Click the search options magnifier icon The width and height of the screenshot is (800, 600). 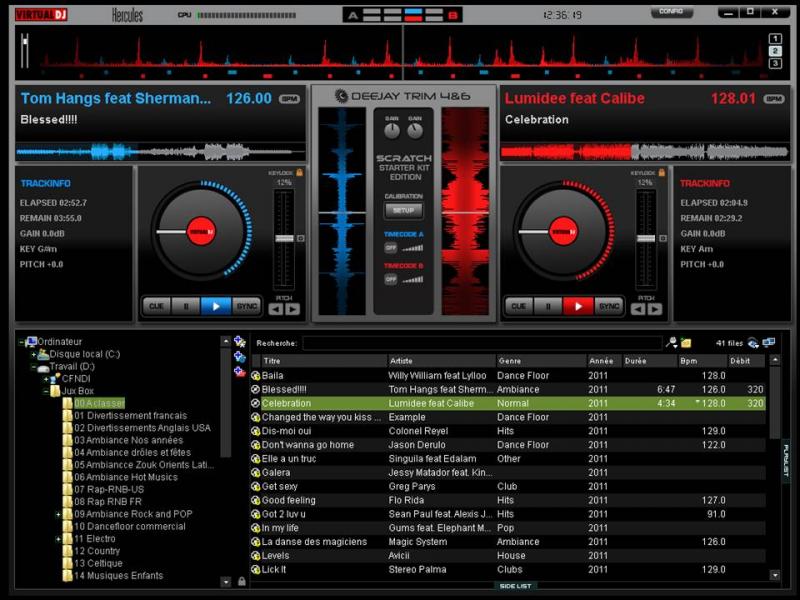click(672, 343)
